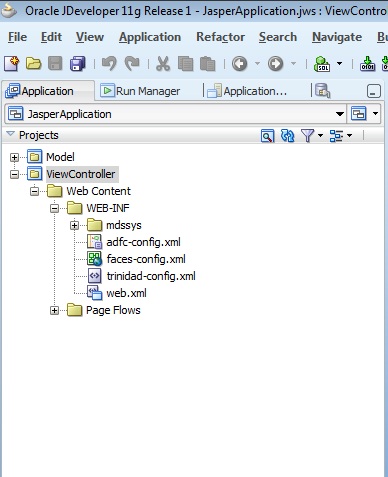Click the New file toolbar icon

click(12, 63)
